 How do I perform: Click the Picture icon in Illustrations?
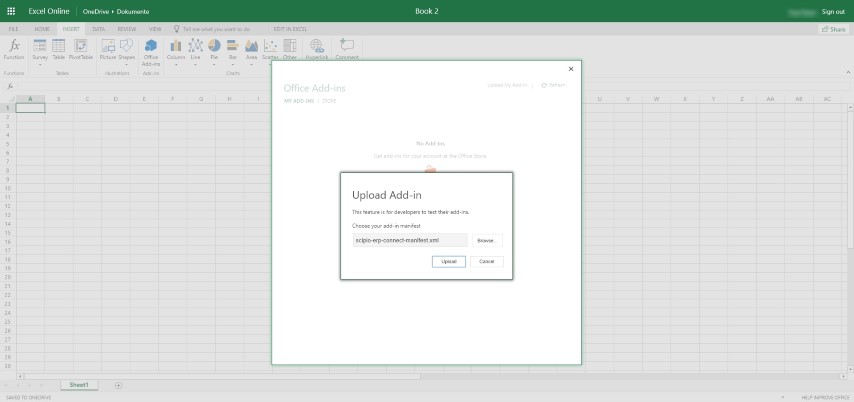coord(107,49)
